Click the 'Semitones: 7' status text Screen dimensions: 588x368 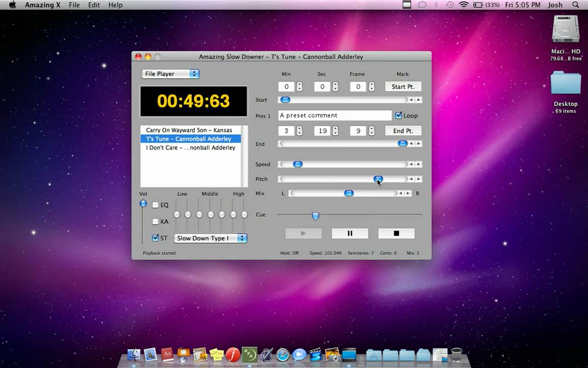point(360,253)
